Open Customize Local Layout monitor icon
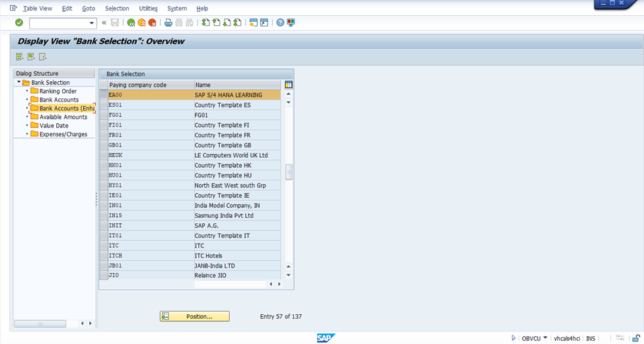The width and height of the screenshot is (644, 344). (291, 22)
